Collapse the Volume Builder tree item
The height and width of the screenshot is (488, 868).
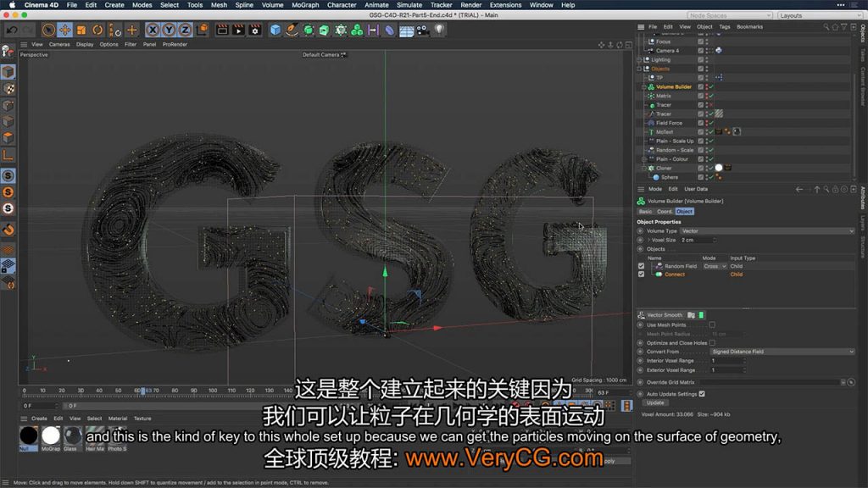point(643,87)
